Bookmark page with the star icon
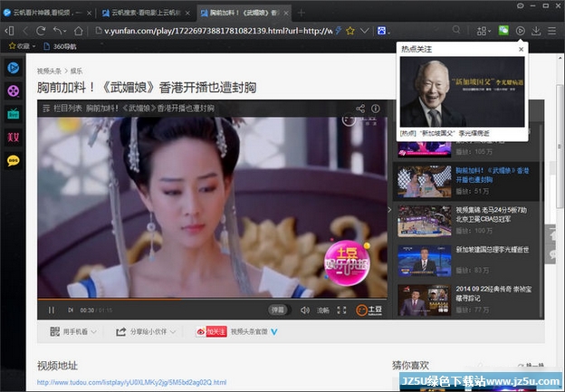Viewport: 565px width, 392px height. 350,31
